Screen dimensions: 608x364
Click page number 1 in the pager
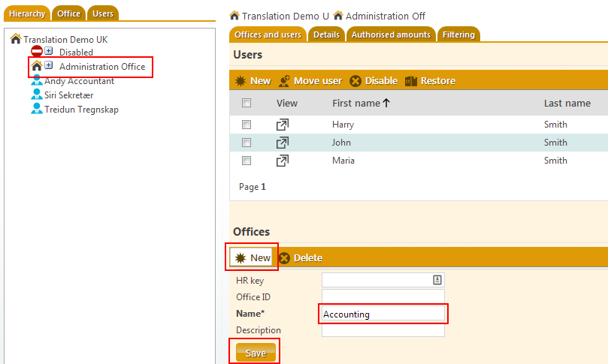(263, 187)
